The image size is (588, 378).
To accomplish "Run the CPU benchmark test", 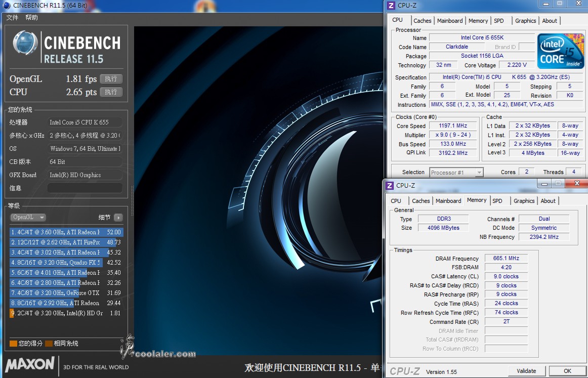I will (x=111, y=92).
